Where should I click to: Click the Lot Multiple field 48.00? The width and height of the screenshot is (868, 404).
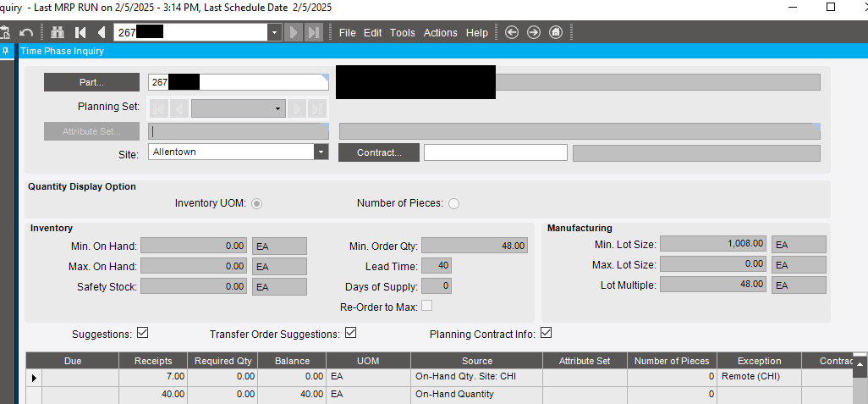click(x=713, y=285)
